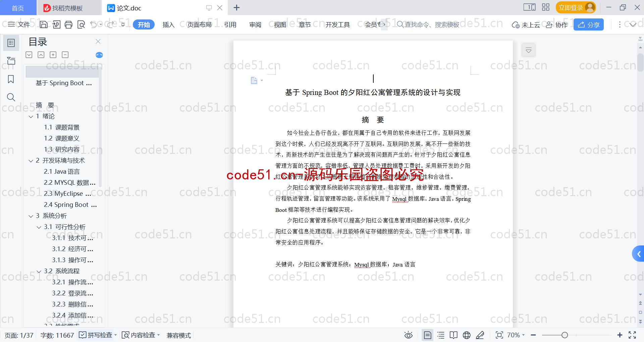Click the 分享 share button

coord(589,24)
